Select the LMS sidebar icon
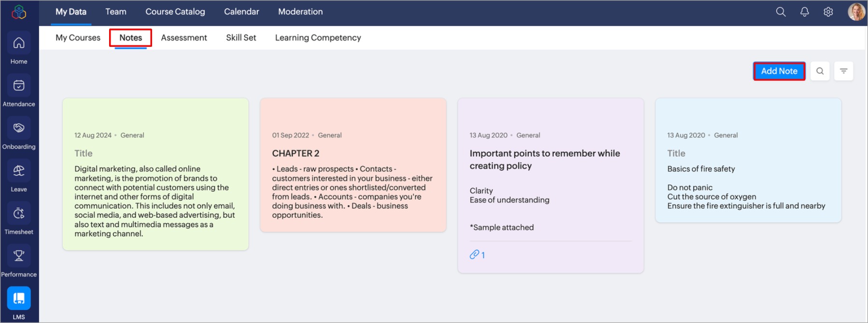Viewport: 868px width, 323px height. pyautogui.click(x=19, y=298)
